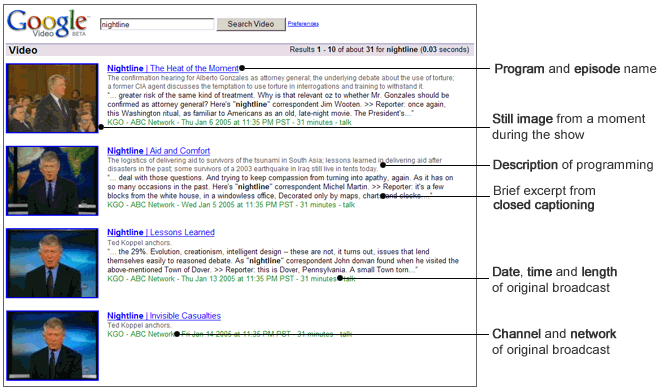Click the Google Video logo
This screenshot has width=662, height=390.
[x=48, y=23]
